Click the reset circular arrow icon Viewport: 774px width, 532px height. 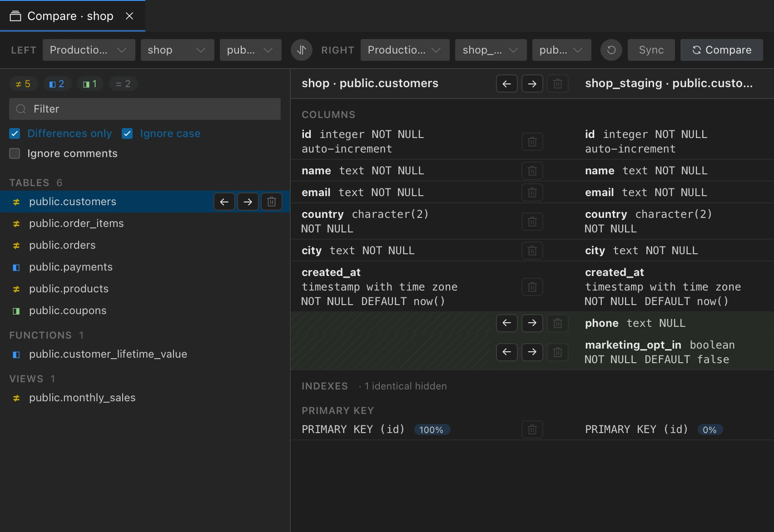(x=611, y=50)
